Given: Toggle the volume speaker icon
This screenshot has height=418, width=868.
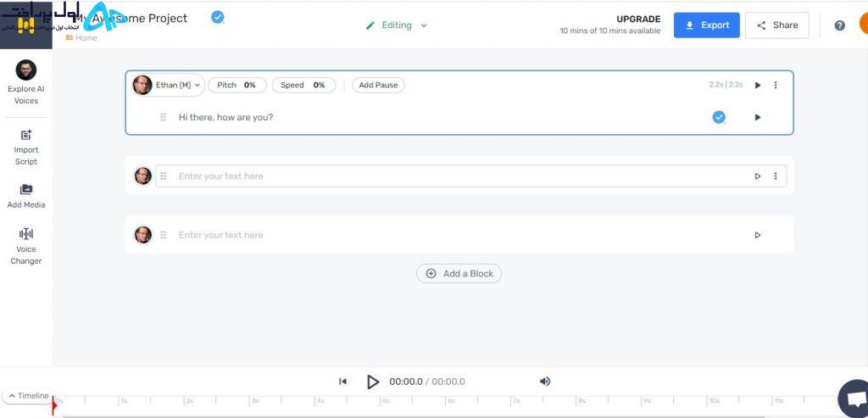Looking at the screenshot, I should 545,382.
